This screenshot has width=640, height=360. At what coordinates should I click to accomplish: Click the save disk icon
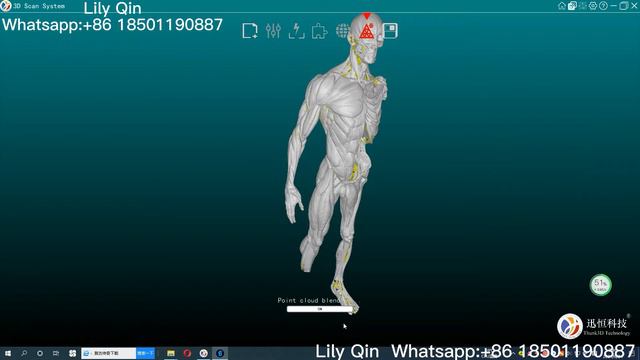click(x=390, y=31)
